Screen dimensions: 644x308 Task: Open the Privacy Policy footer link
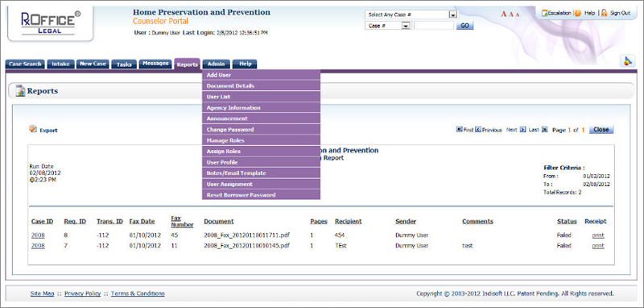(x=83, y=293)
